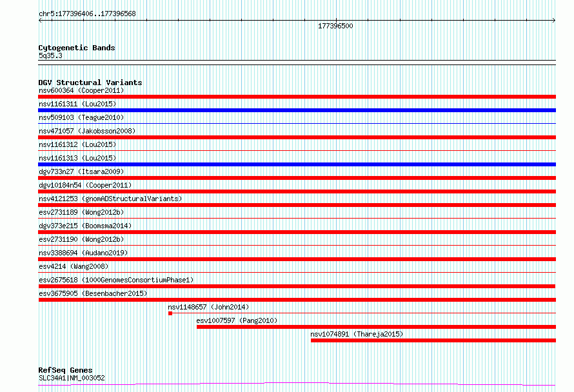Screen dimensions: 574x392
Task: Click the red bar under nsv4121253
Action: pos(297,205)
